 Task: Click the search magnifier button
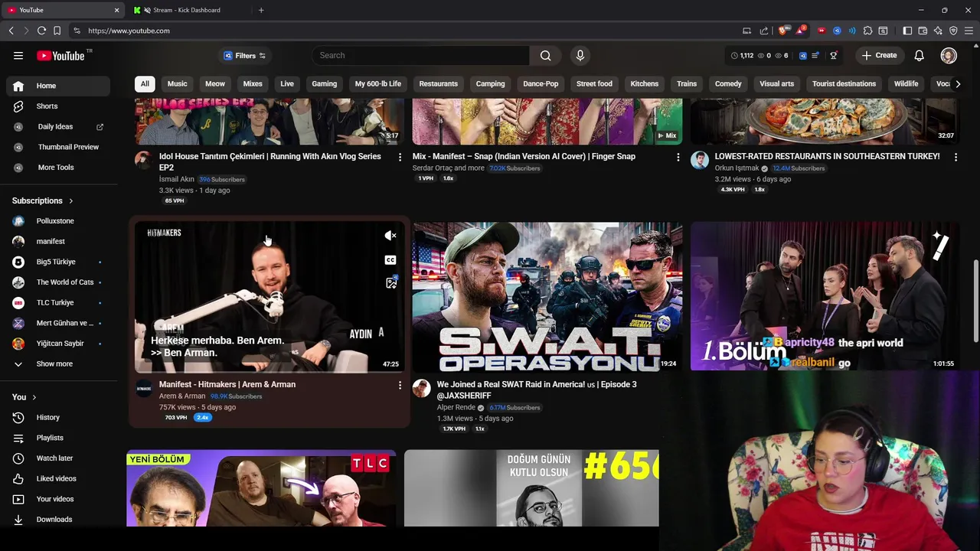coord(545,55)
